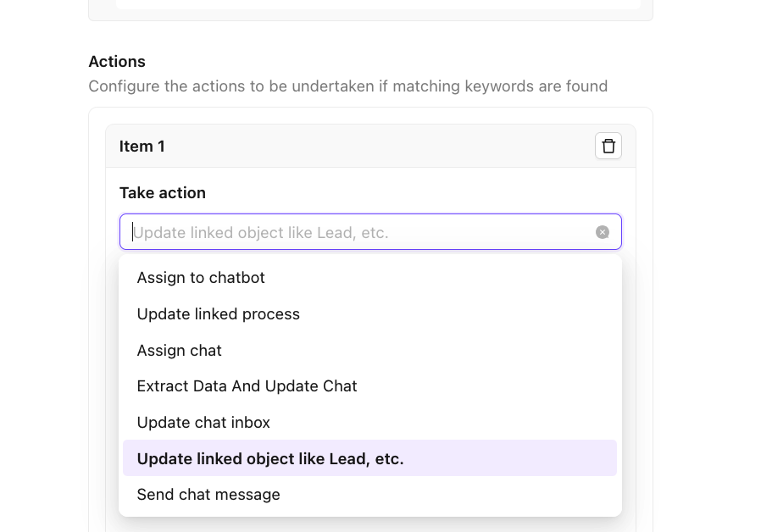
Task: Select Extract Data And Update Chat
Action: (x=247, y=386)
